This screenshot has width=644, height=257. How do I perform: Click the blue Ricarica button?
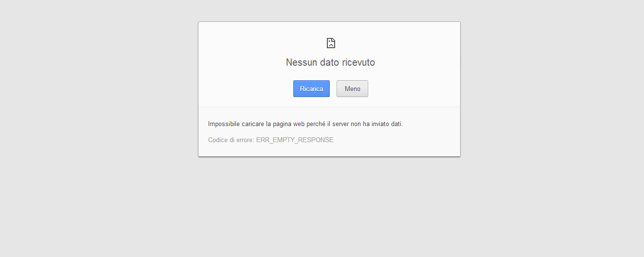[311, 89]
